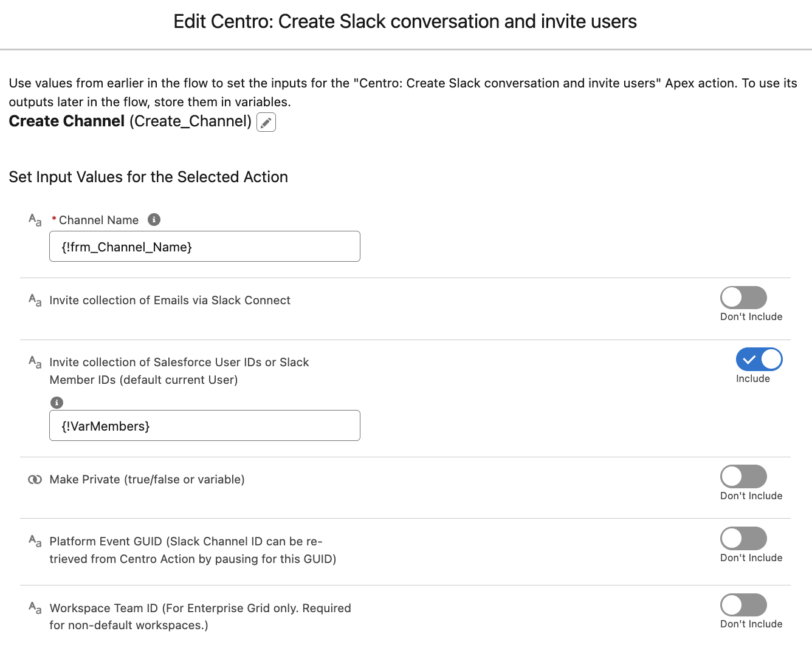Screen dimensions: 812x662
Task: Click the Don't Include caption for Workspace Team ID
Action: [x=751, y=624]
